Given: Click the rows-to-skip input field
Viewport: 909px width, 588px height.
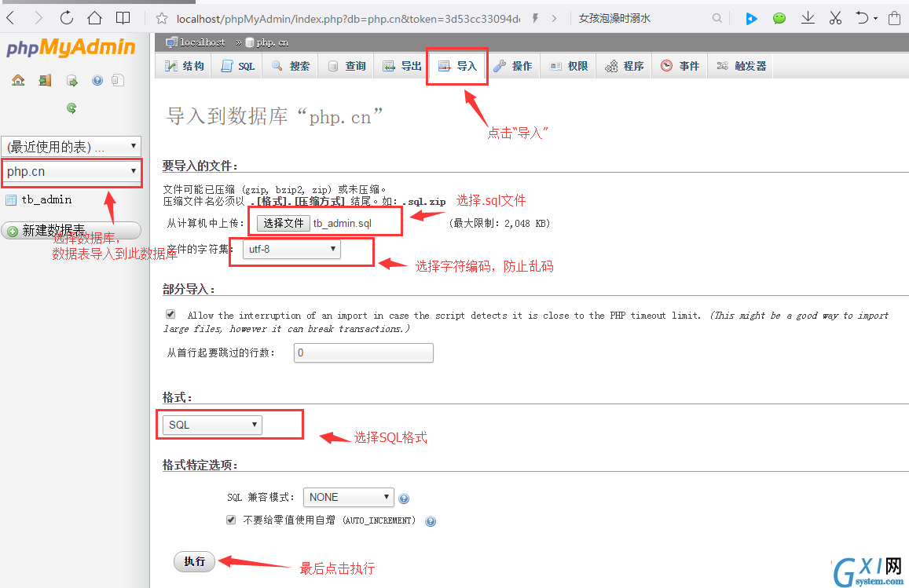Looking at the screenshot, I should point(364,352).
